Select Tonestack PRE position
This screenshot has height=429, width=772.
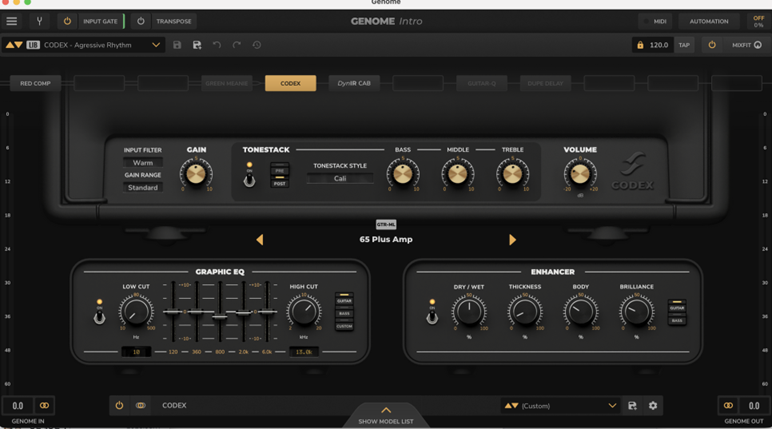point(280,170)
